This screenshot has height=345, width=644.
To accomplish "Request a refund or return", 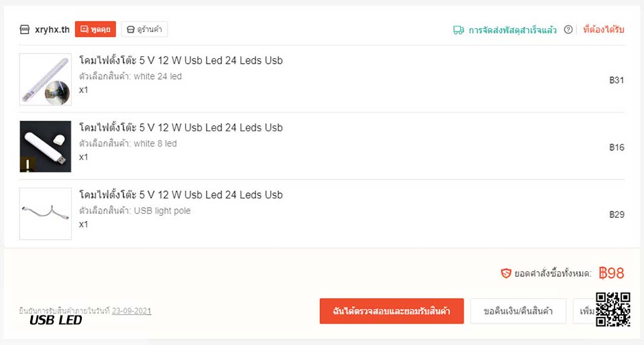I will (519, 311).
